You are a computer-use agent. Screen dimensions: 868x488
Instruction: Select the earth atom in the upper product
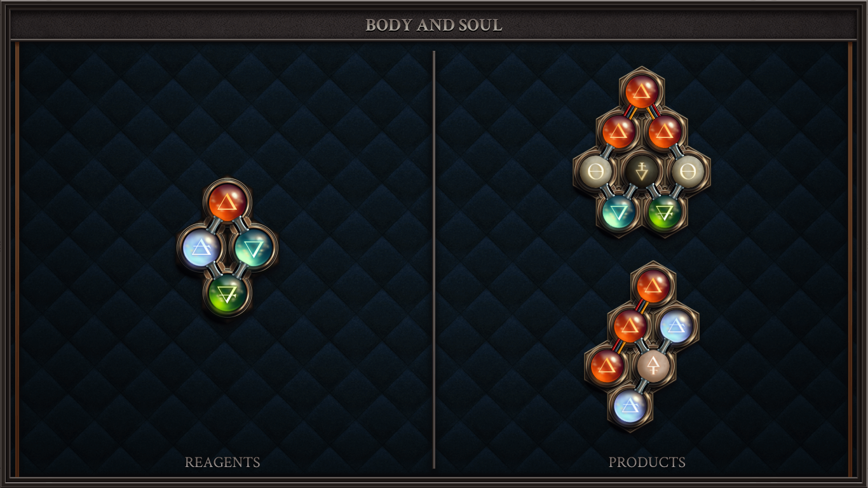click(x=665, y=211)
